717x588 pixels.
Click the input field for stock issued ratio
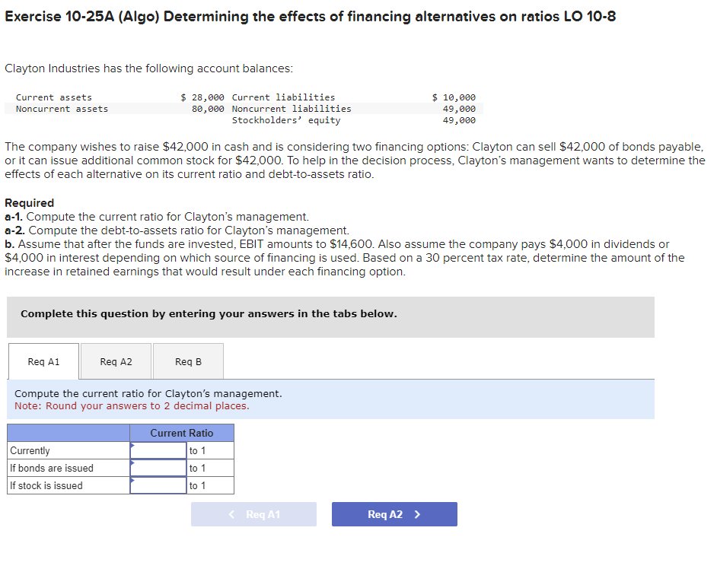point(158,485)
